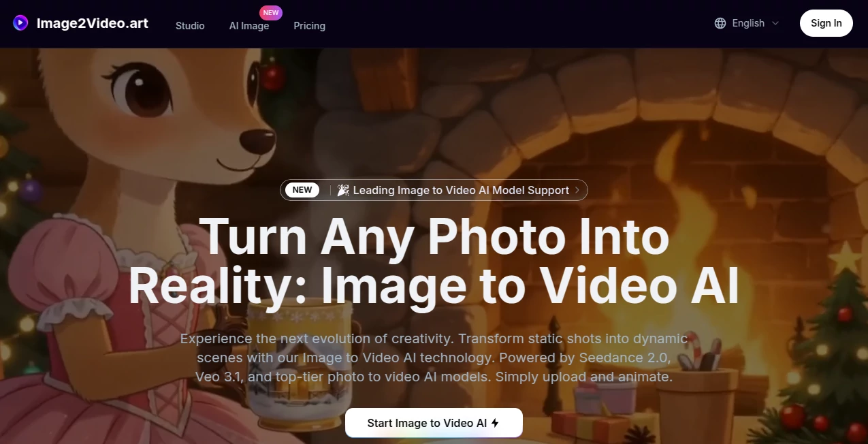Click the party popper icon in banner
This screenshot has height=444, width=868.
343,190
